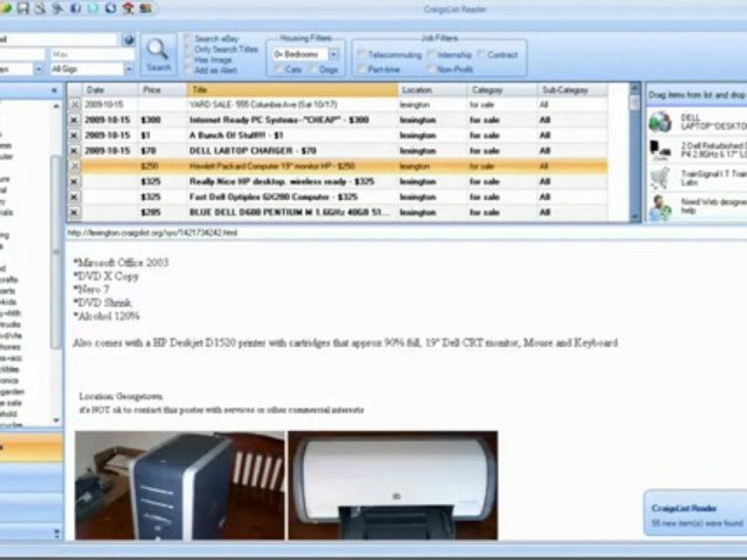Delete the Internet Ready PC Systems row
This screenshot has width=747, height=560.
pos(74,120)
